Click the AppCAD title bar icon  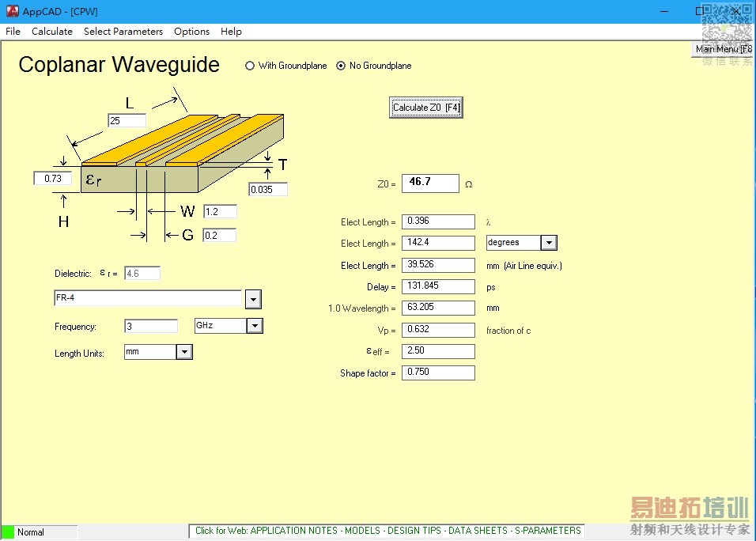(12, 11)
